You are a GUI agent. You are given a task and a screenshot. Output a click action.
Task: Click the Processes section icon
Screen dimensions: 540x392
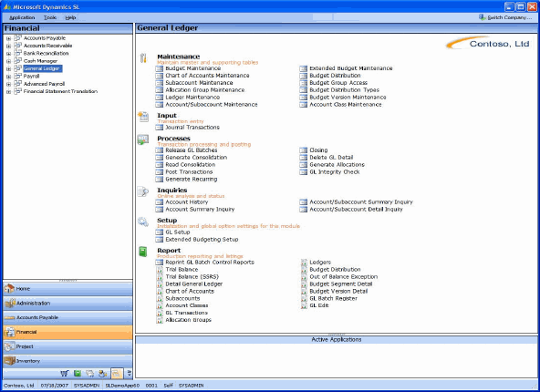(143, 139)
